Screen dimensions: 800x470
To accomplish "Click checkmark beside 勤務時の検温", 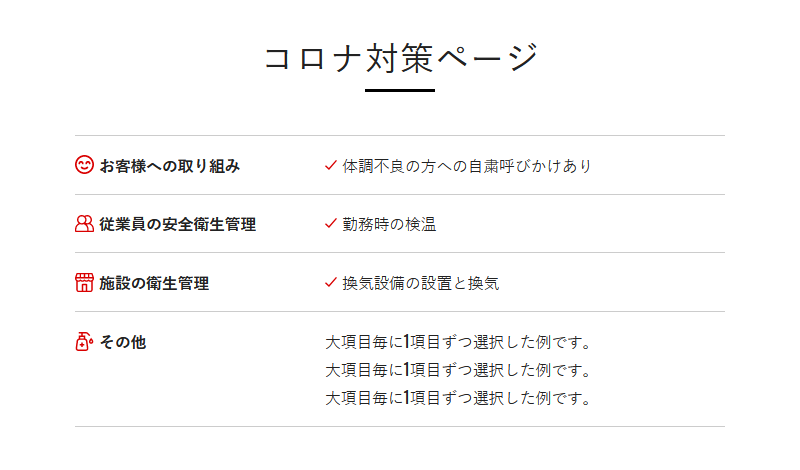I will pos(331,224).
